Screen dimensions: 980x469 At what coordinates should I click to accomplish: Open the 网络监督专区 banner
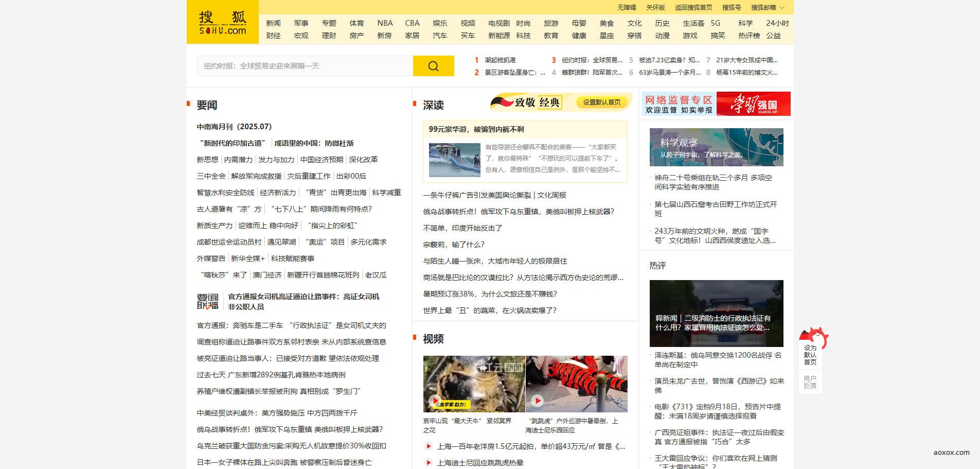679,103
